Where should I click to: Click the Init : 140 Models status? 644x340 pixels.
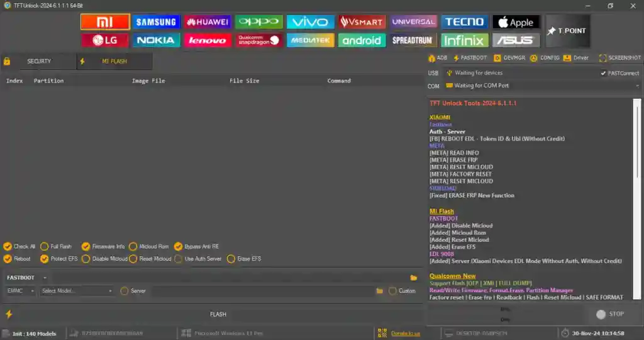(x=34, y=334)
